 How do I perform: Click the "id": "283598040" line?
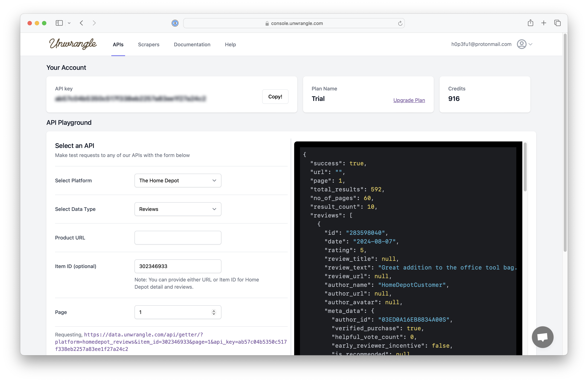click(356, 233)
